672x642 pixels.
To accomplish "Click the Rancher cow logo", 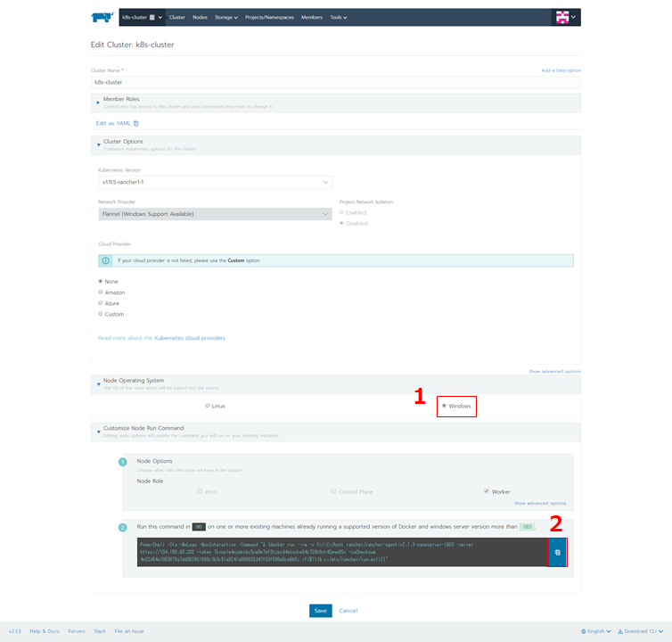I will point(102,17).
